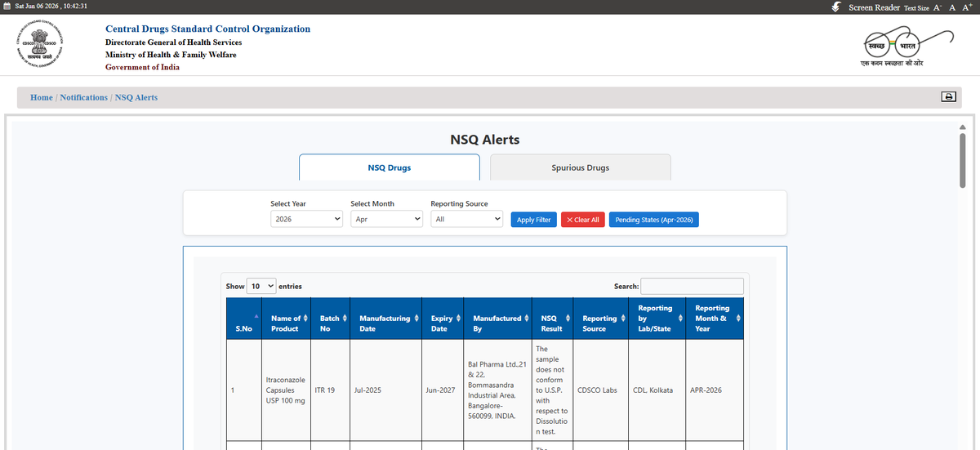Sort by Reporting Month & Year column

pyautogui.click(x=738, y=319)
